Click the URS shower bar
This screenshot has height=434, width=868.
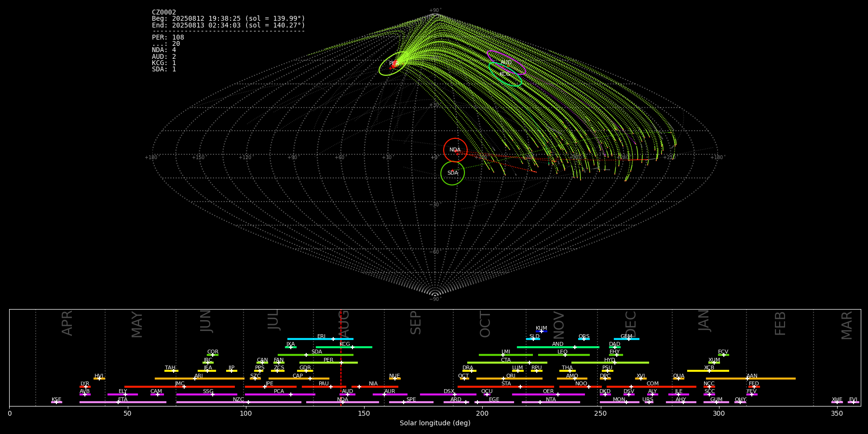point(649,402)
